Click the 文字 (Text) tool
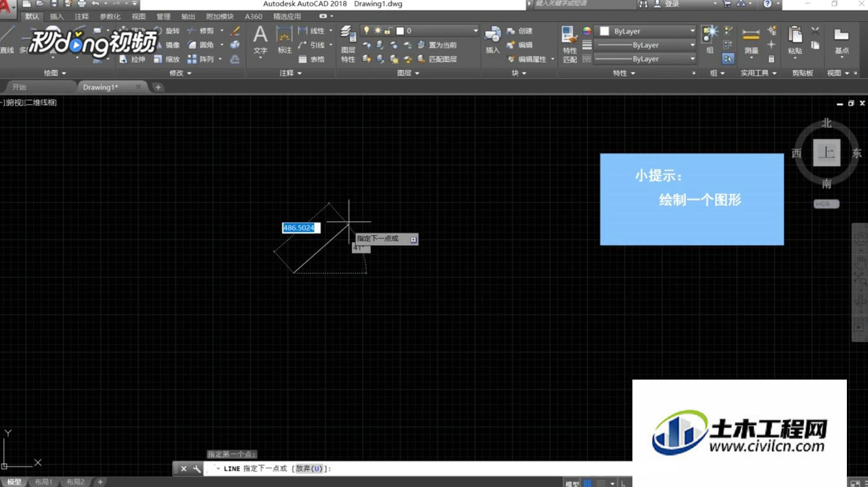Viewport: 868px width, 487px height. (x=260, y=41)
